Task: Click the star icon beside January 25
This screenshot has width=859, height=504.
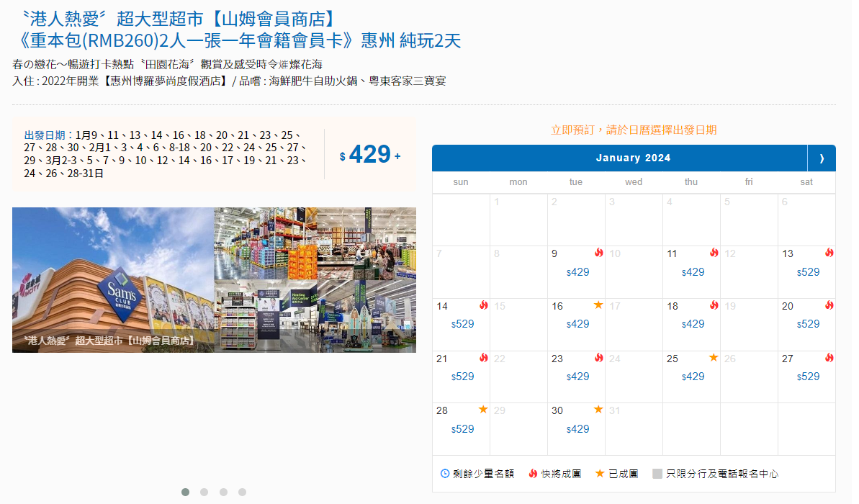Action: coord(714,357)
